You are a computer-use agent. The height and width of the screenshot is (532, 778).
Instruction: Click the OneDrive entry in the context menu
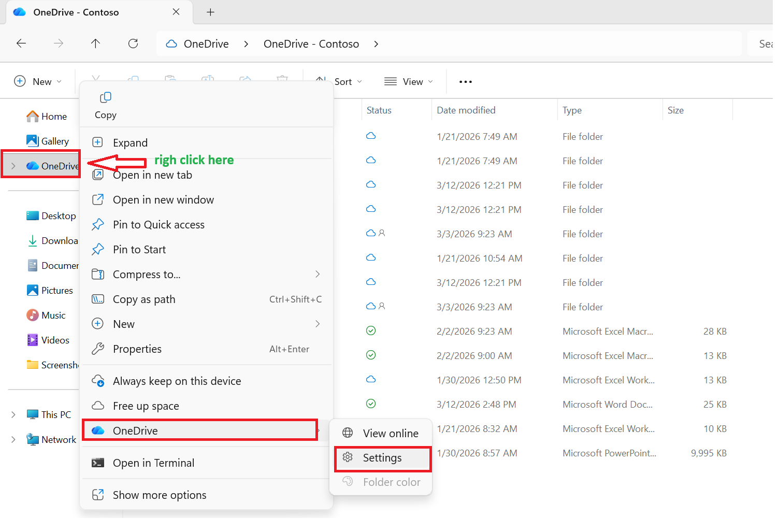pyautogui.click(x=206, y=431)
